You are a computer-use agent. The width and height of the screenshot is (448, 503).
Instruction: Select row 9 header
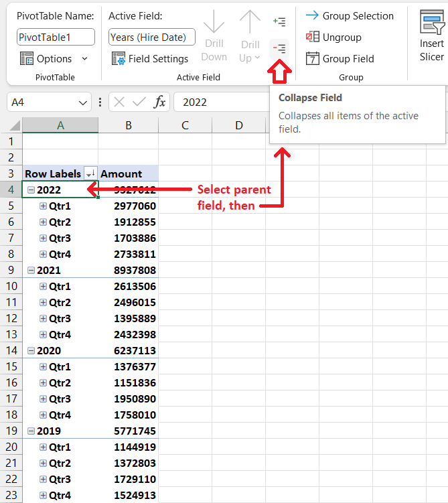click(11, 270)
